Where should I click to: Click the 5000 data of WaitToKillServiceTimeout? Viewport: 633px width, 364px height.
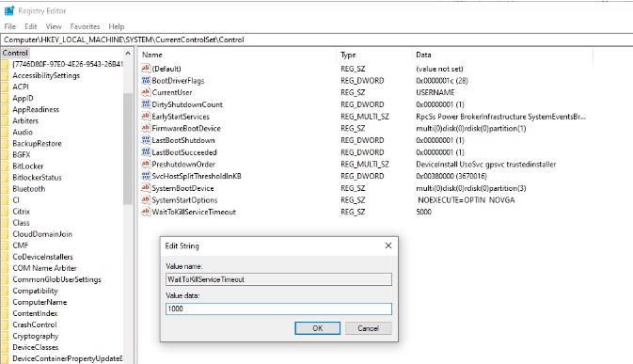[423, 212]
